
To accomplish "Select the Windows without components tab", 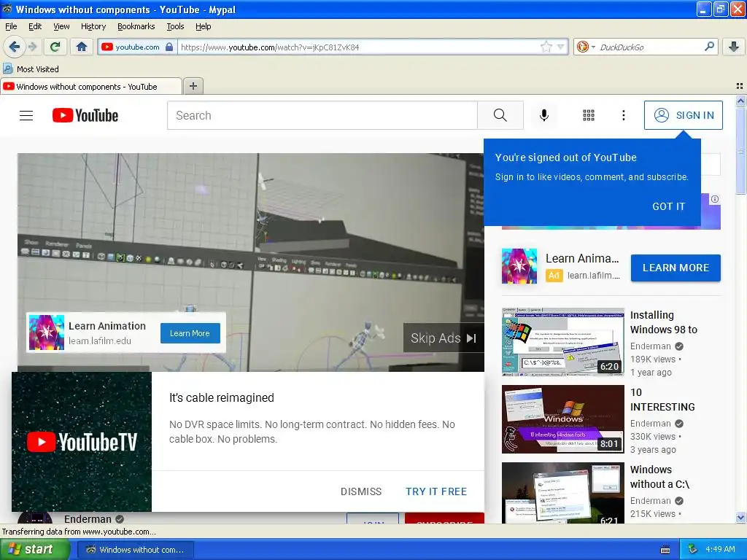I will (91, 86).
